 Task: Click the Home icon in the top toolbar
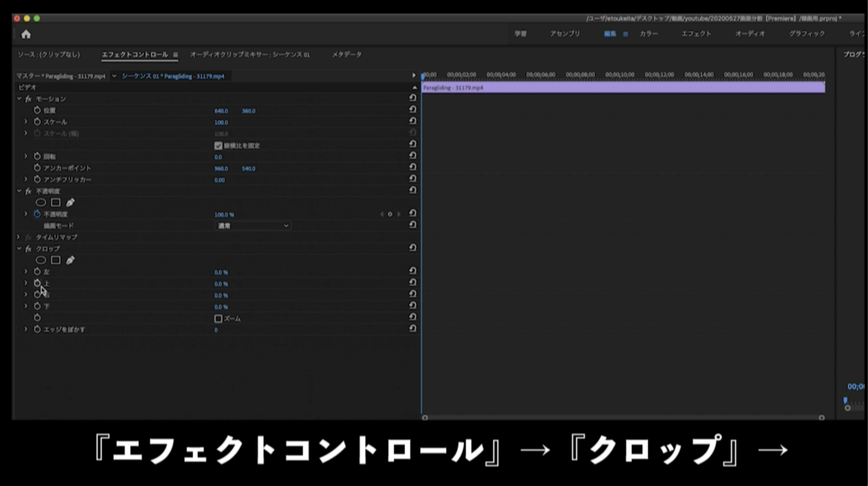[27, 33]
